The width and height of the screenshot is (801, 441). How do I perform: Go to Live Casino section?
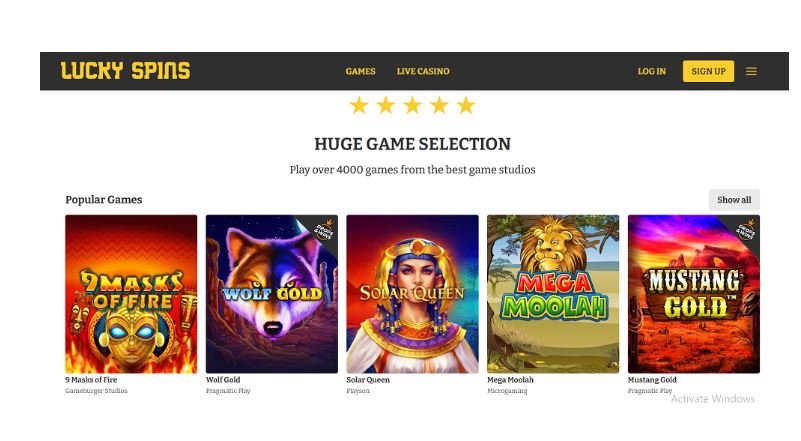tap(423, 72)
